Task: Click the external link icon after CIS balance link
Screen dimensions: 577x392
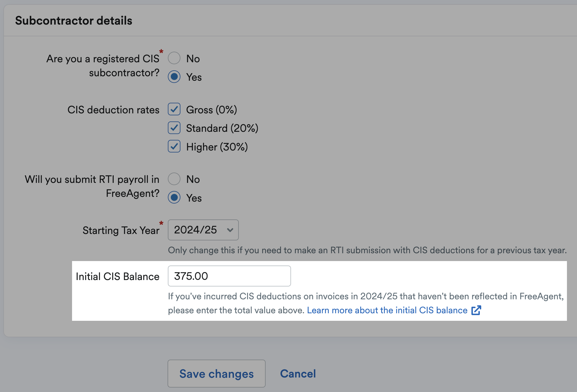Action: (x=476, y=310)
